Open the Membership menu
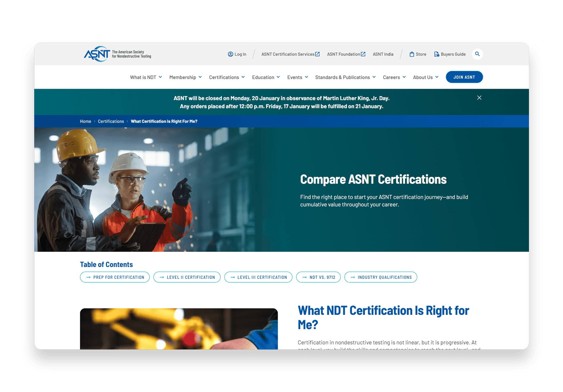Viewport: 563px width, 392px height. [x=186, y=77]
